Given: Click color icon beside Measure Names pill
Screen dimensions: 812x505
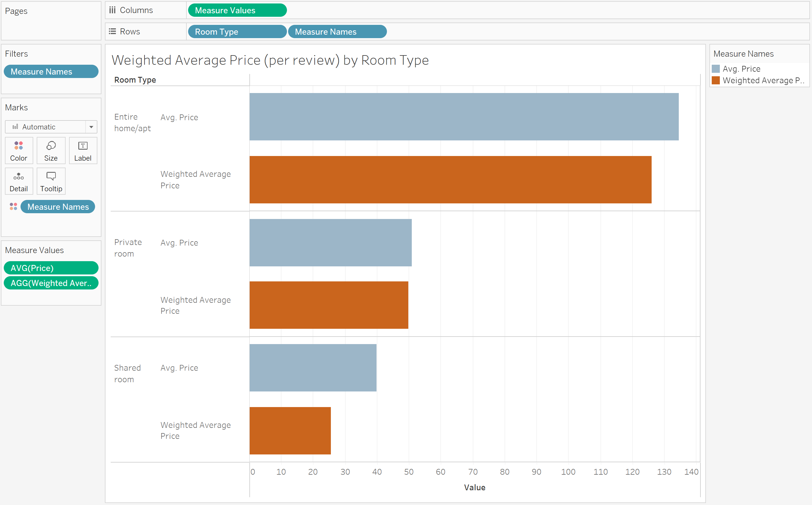Looking at the screenshot, I should [x=13, y=207].
